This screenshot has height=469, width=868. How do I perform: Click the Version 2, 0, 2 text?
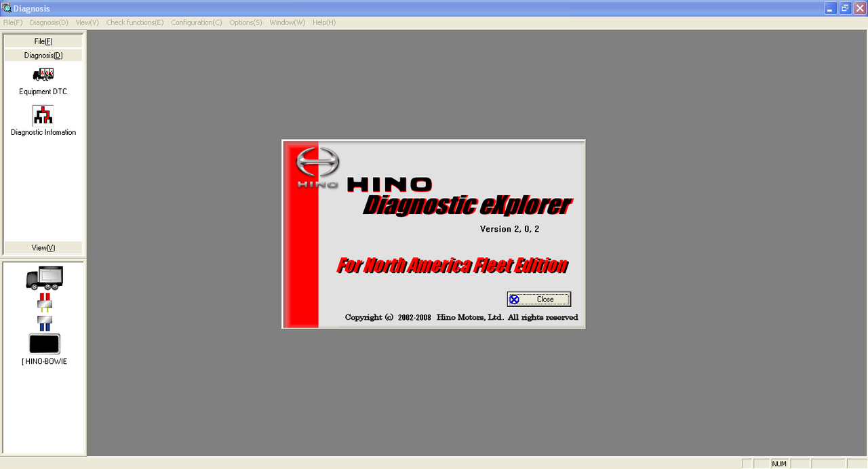pos(510,229)
